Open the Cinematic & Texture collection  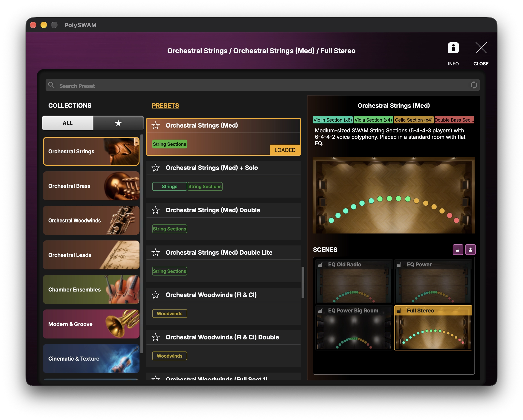[x=91, y=359]
